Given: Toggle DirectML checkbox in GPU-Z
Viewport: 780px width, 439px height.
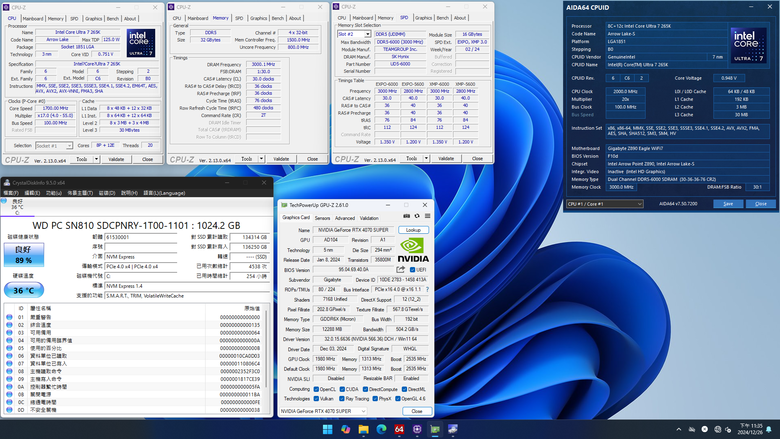Looking at the screenshot, I should (404, 389).
